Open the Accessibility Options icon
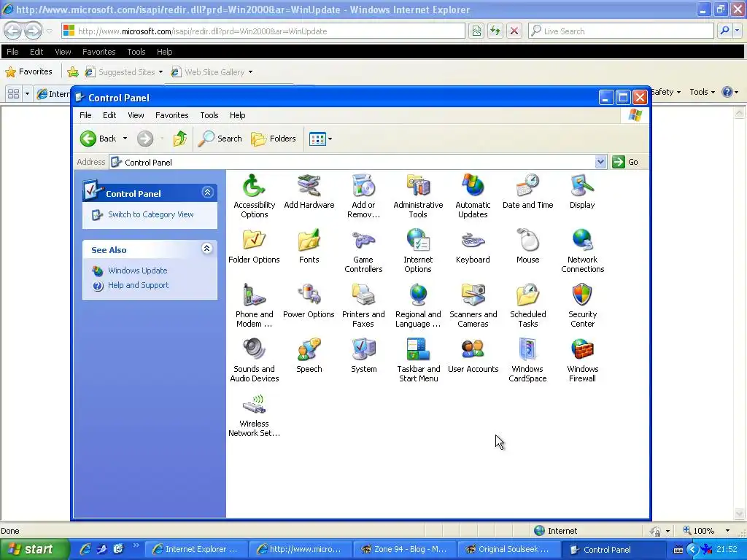The width and height of the screenshot is (747, 560). coord(254,196)
